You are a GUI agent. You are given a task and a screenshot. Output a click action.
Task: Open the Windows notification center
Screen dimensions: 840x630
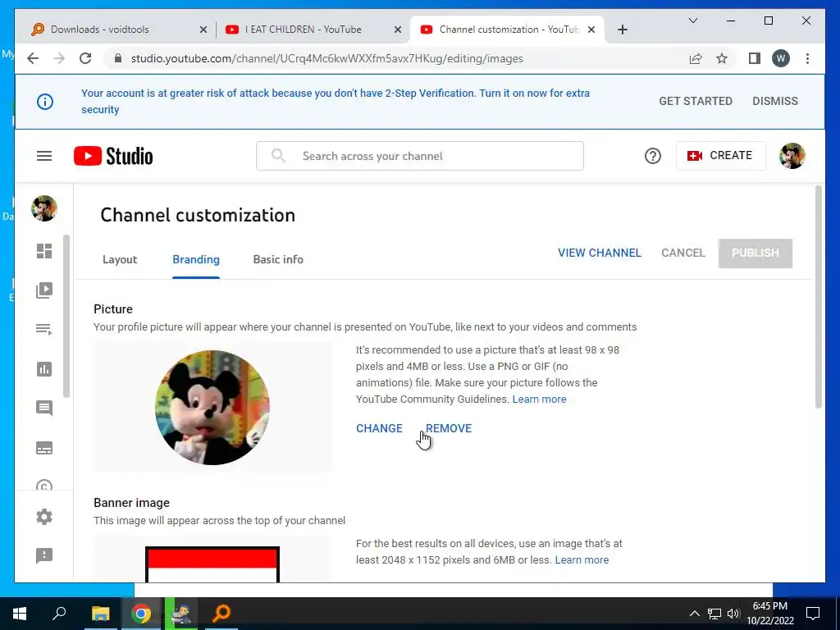813,614
